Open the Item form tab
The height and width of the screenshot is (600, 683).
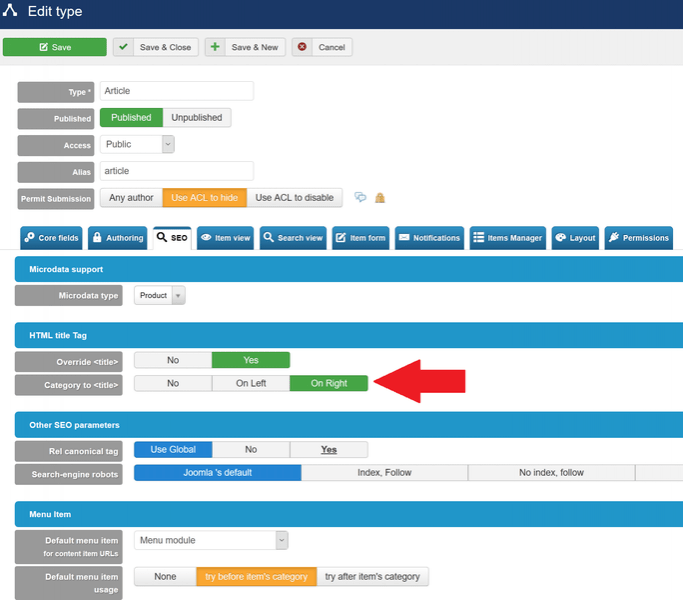pyautogui.click(x=361, y=238)
